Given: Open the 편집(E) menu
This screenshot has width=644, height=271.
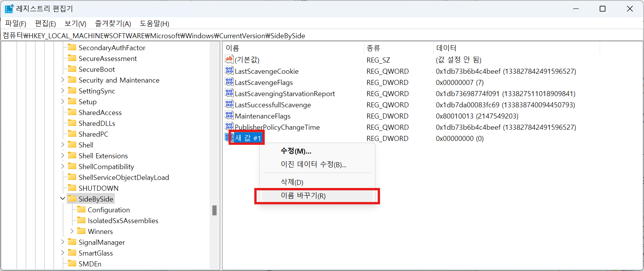Looking at the screenshot, I should point(45,24).
